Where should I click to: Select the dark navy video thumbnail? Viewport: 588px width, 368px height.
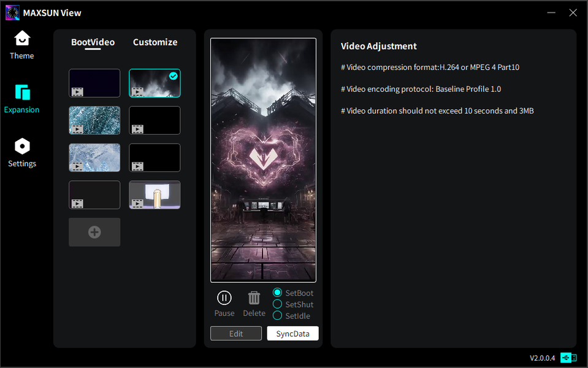(94, 83)
